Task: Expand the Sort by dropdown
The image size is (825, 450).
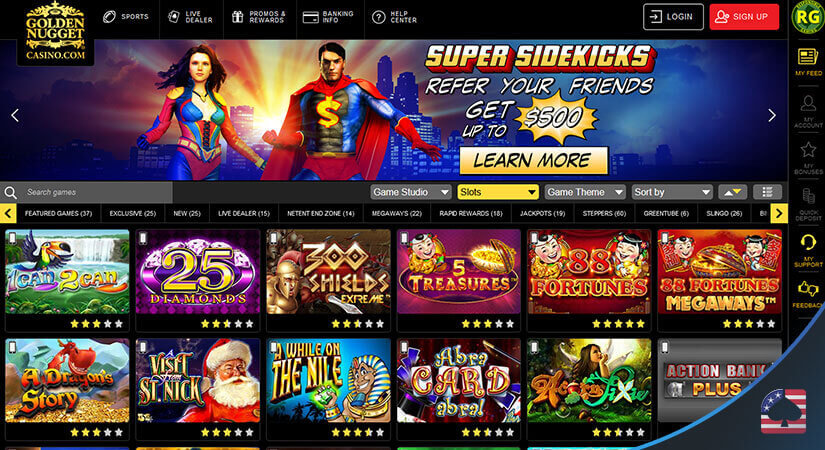Action: pos(672,192)
